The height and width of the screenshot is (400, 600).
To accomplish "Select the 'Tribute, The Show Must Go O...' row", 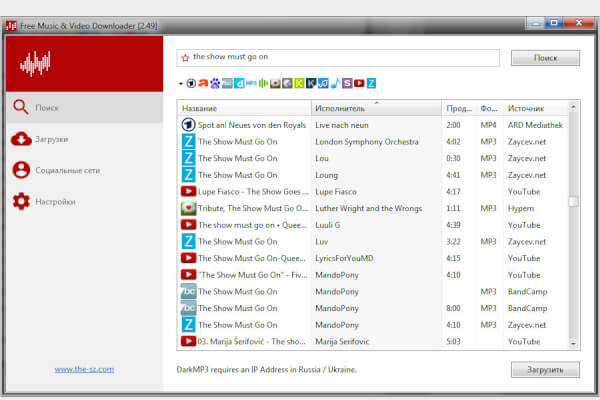I will tap(373, 208).
